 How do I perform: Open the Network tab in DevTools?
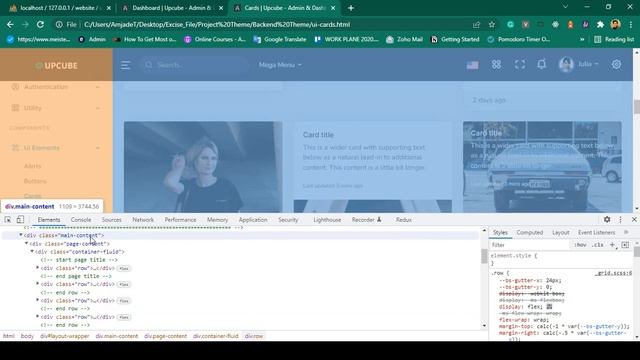[x=143, y=220]
